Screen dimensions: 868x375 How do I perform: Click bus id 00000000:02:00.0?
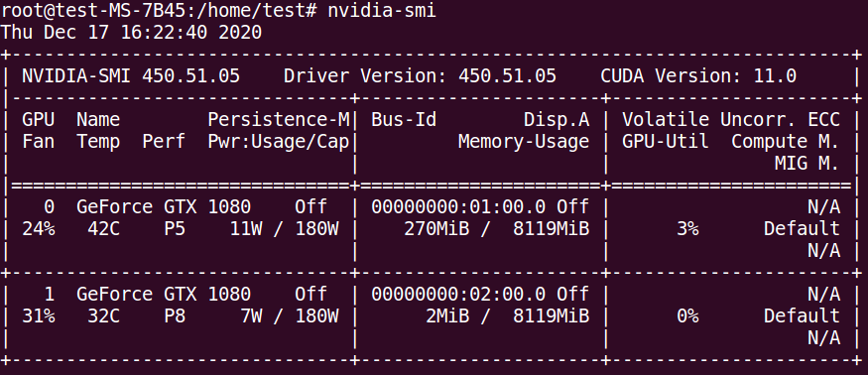pos(458,294)
